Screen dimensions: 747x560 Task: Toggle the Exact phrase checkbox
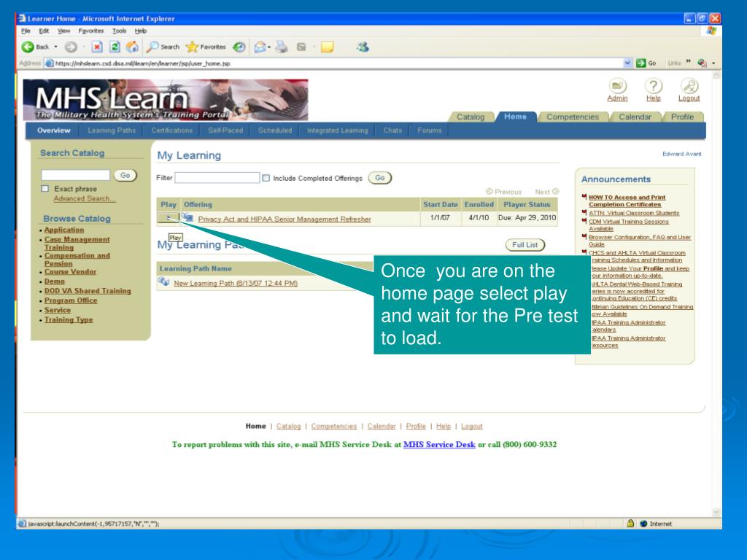(44, 189)
